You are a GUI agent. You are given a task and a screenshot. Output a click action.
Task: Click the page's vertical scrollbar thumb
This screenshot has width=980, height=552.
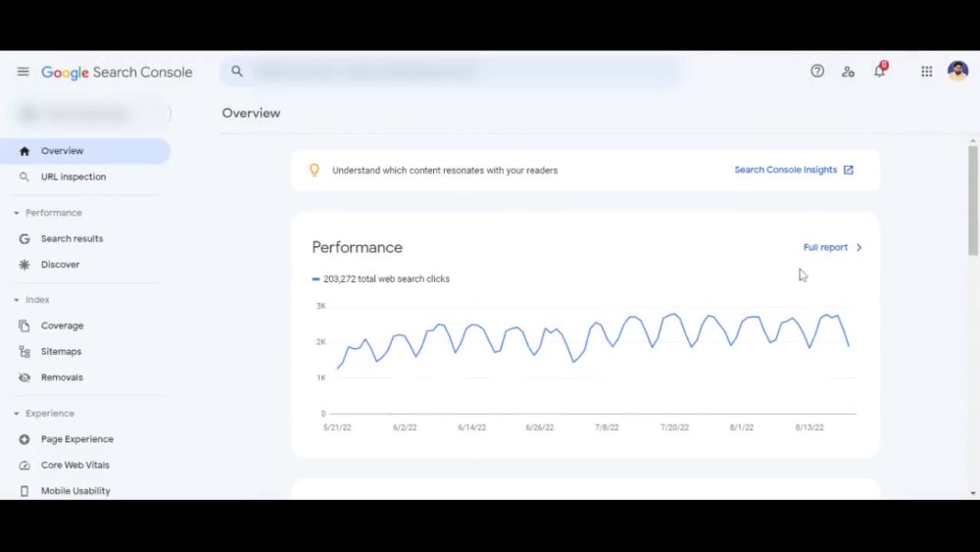tap(972, 200)
